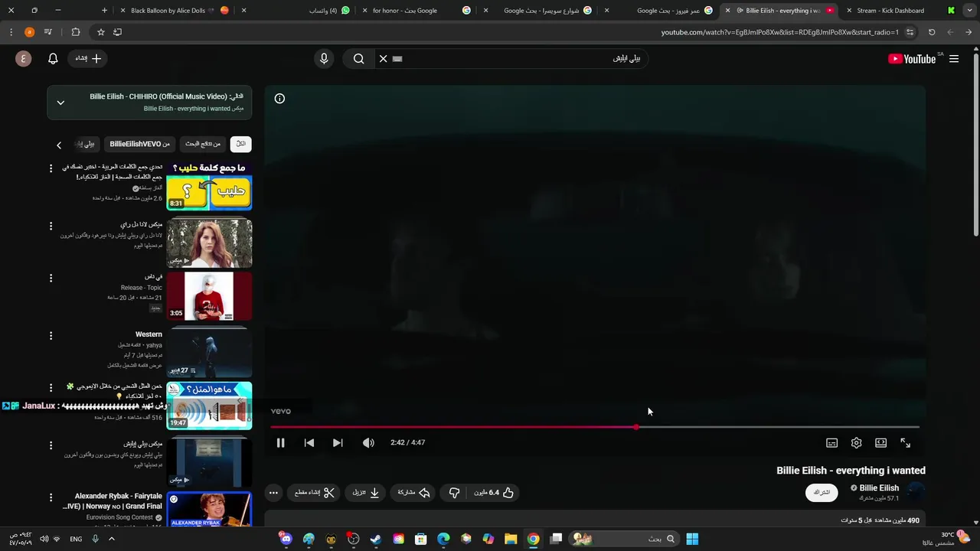
Task: Select 'من BillieEilishVEVO' filter chip
Action: [x=140, y=144]
